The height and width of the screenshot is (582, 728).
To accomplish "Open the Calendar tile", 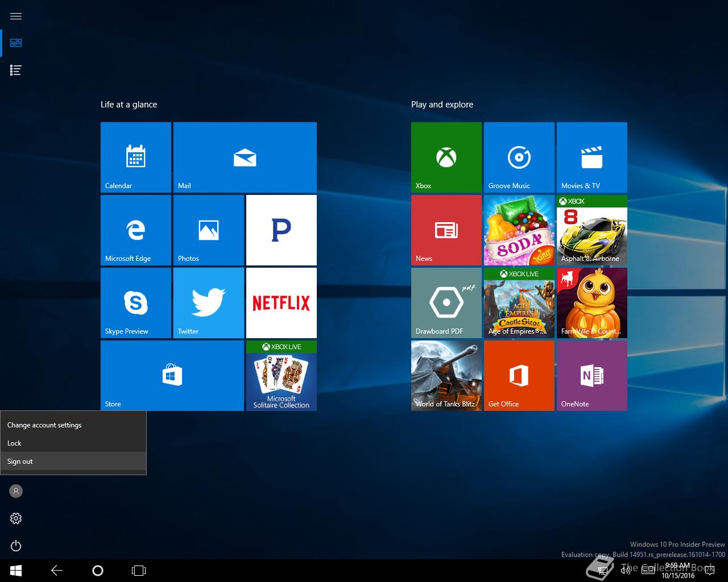I will coord(136,157).
